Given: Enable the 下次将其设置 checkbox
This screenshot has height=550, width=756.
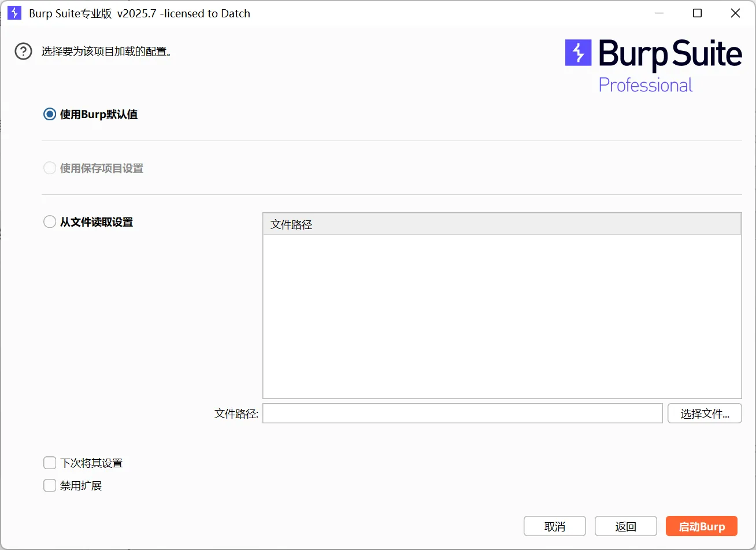Looking at the screenshot, I should pos(50,463).
